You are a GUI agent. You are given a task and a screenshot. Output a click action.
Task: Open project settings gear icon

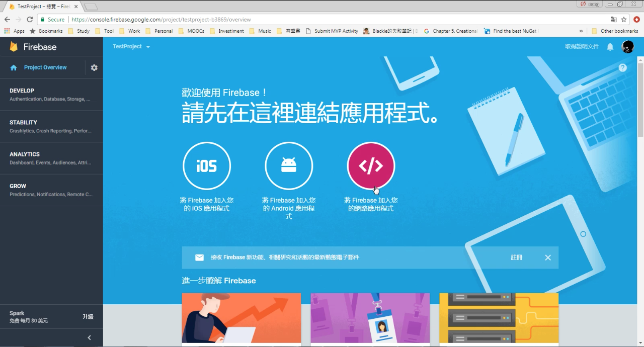94,67
